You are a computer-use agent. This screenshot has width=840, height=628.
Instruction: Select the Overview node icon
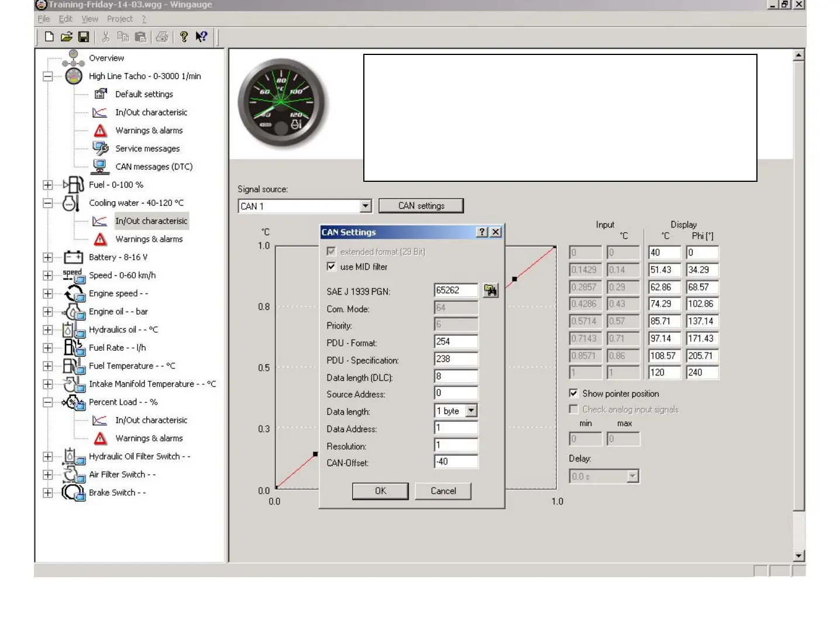tap(73, 58)
